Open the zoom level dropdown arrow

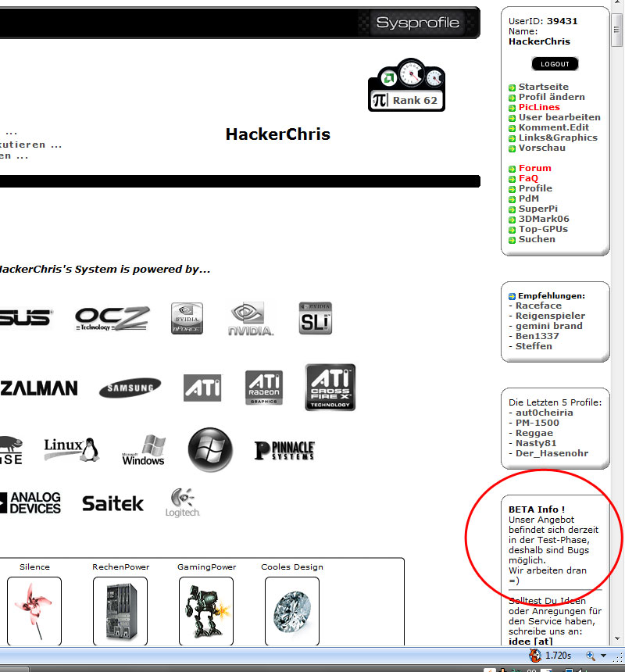pos(604,656)
